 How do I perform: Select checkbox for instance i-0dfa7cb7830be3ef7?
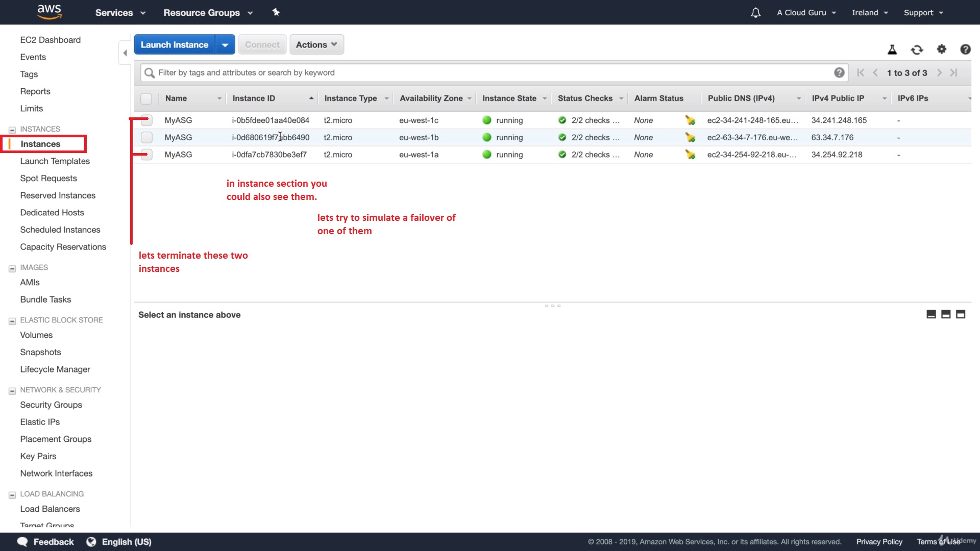[146, 155]
